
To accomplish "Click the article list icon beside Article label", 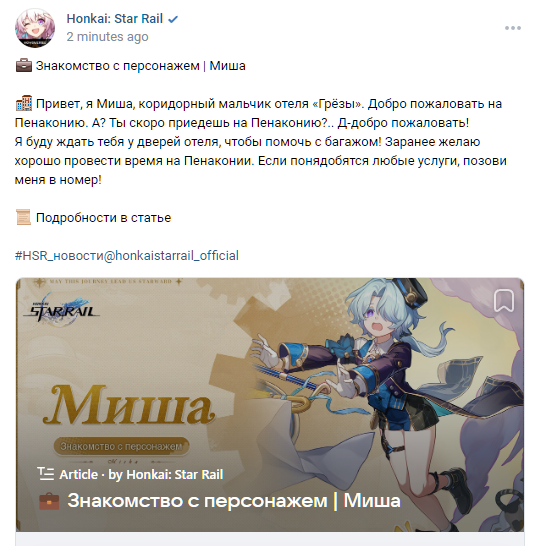I will (46, 474).
